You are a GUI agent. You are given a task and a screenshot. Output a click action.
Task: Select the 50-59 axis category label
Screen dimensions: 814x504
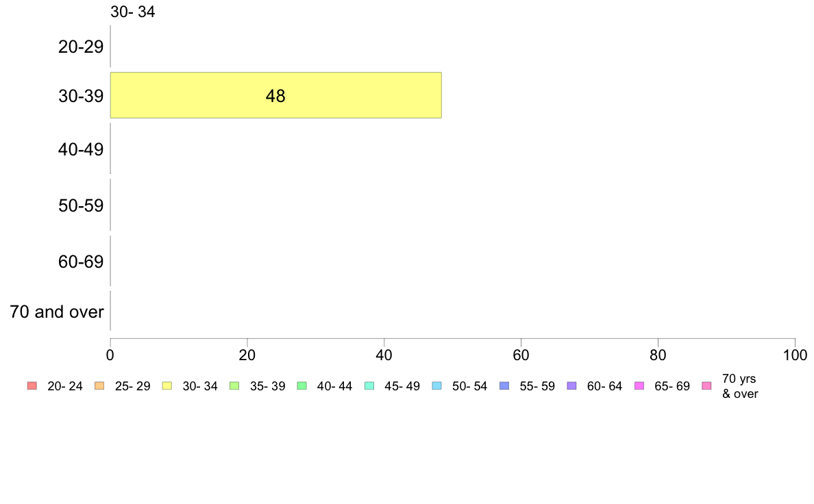[81, 205]
